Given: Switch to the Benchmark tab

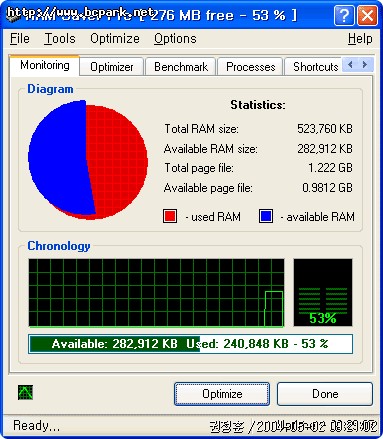Looking at the screenshot, I should (181, 67).
